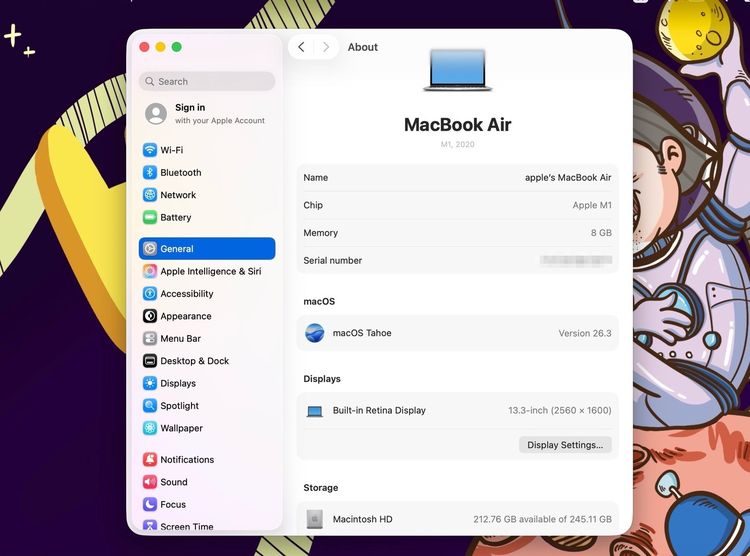Viewport: 750px width, 556px height.
Task: Open the Spotlight magnifier icon
Action: click(150, 406)
